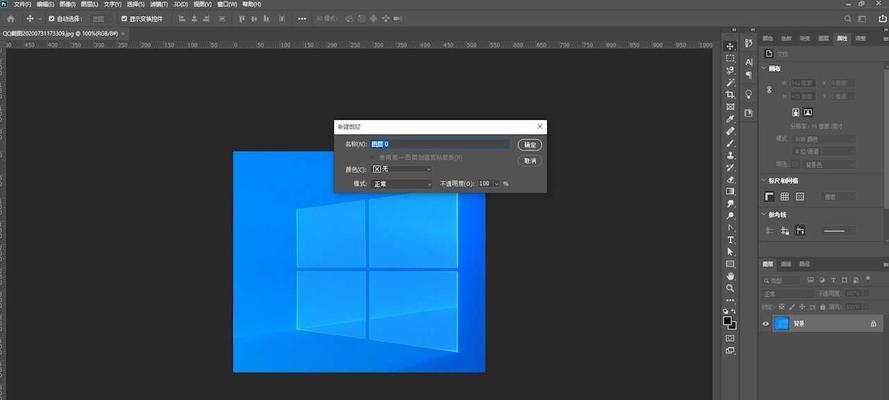889x400 pixels.
Task: Select the Eraser tool
Action: (730, 180)
